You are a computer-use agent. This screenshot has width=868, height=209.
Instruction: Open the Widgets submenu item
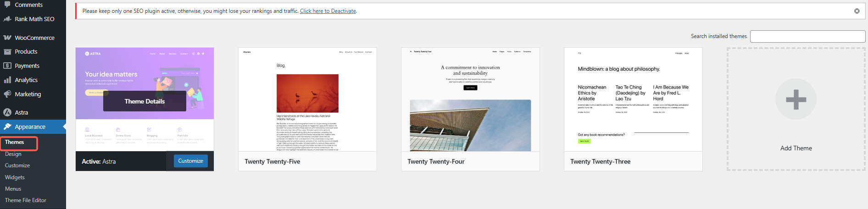tap(15, 177)
